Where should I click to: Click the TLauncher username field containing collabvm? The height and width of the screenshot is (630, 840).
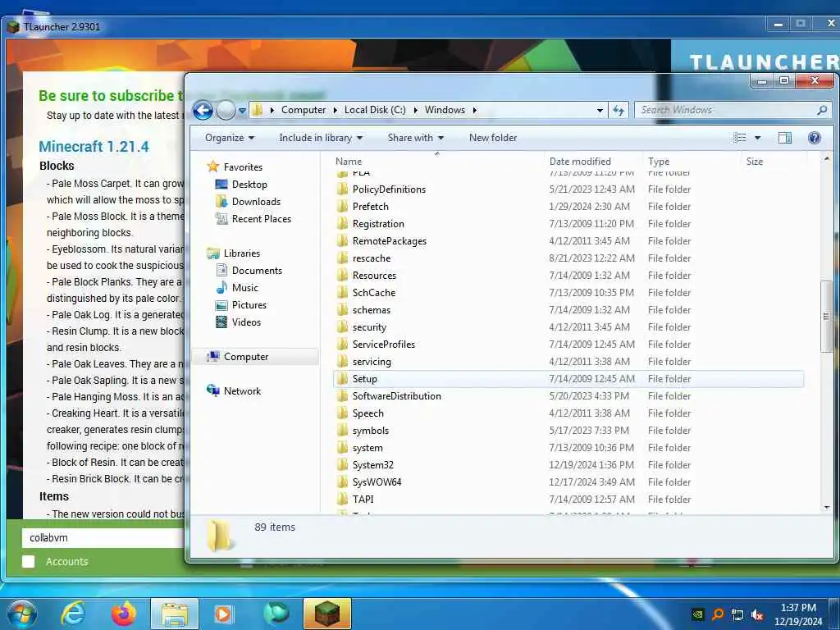pyautogui.click(x=103, y=537)
